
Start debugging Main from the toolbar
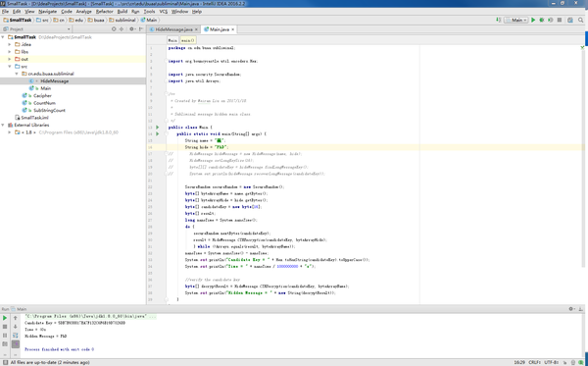pos(542,20)
